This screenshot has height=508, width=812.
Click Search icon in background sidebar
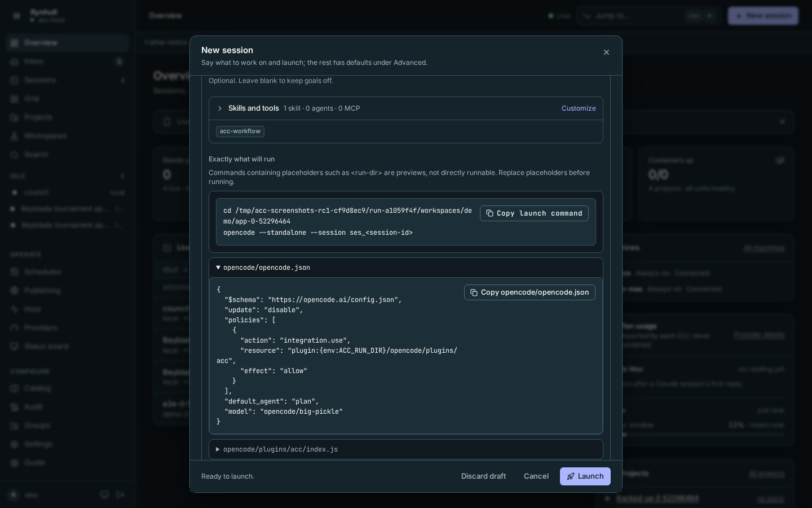[x=15, y=155]
